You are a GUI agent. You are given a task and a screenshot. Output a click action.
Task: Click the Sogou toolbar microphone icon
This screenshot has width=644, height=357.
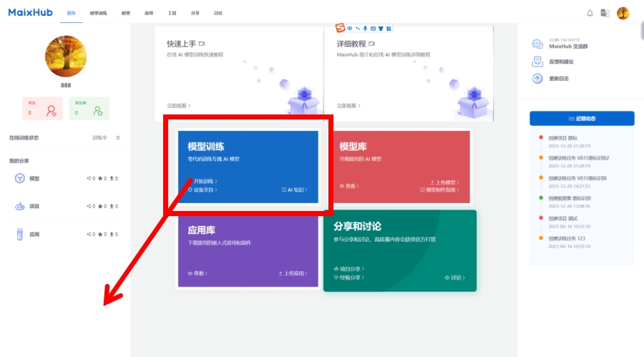click(x=365, y=29)
